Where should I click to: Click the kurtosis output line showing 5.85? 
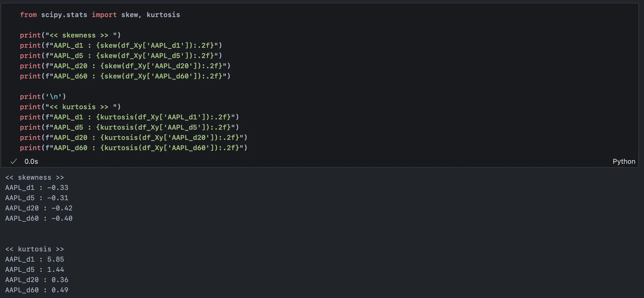tap(34, 259)
